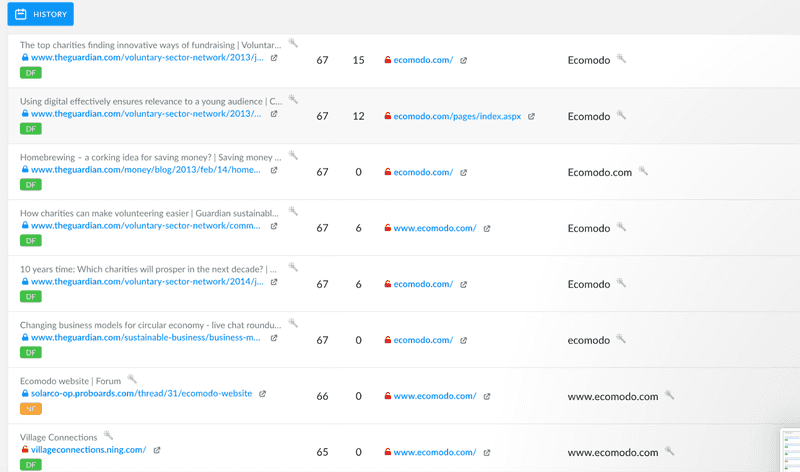The width and height of the screenshot is (800, 472).
Task: Open www.ecomodo.com link in 'How charities' row
Action: [435, 228]
